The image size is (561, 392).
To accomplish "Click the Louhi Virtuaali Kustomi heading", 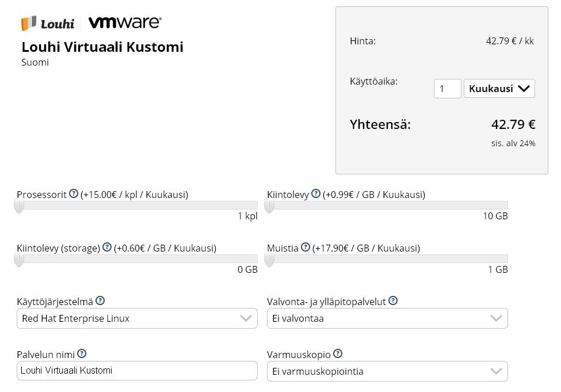I will [x=102, y=47].
